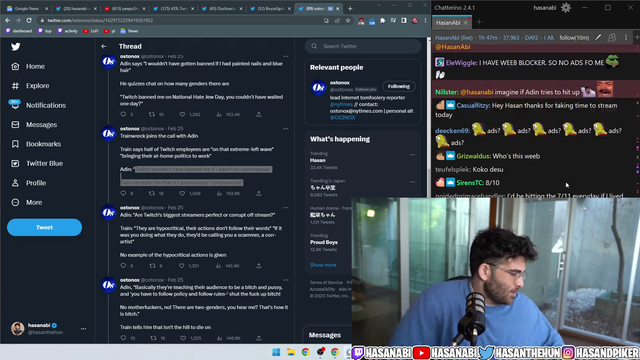The width and height of the screenshot is (640, 360).
Task: Open Messages in Twitter sidebar
Action: (x=34, y=124)
